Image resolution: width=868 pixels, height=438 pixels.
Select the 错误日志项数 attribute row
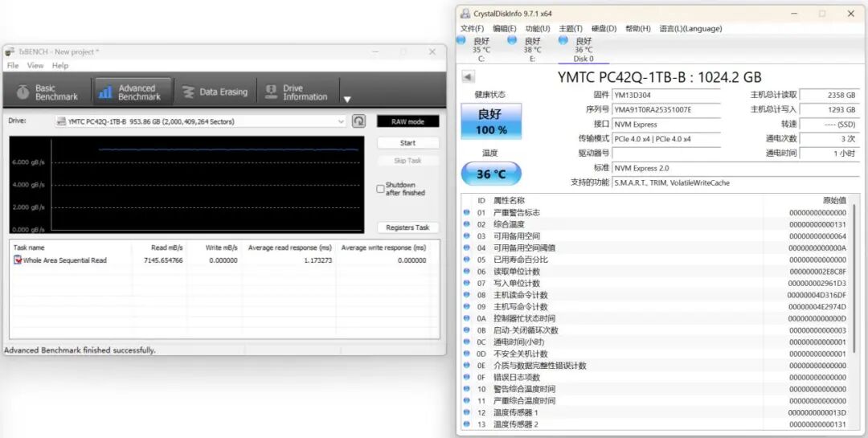(656, 378)
